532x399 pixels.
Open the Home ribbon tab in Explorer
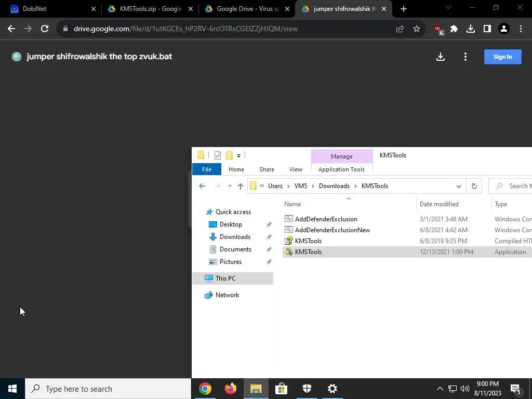click(x=236, y=169)
